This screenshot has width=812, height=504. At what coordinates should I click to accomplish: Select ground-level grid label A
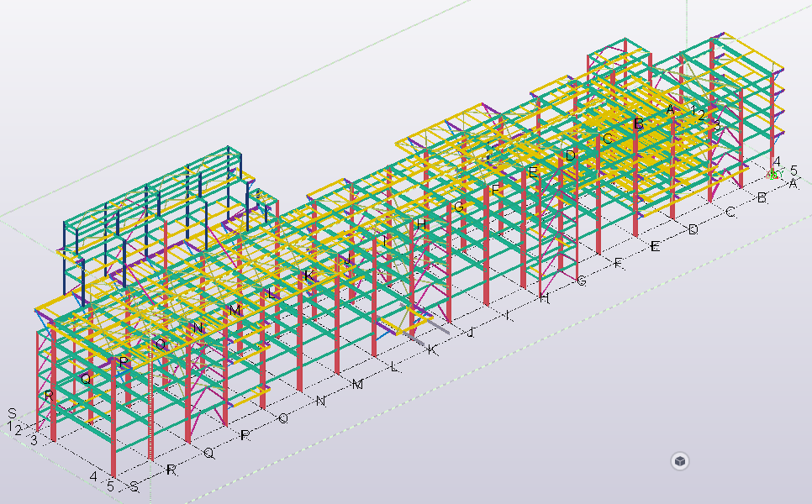pos(791,183)
